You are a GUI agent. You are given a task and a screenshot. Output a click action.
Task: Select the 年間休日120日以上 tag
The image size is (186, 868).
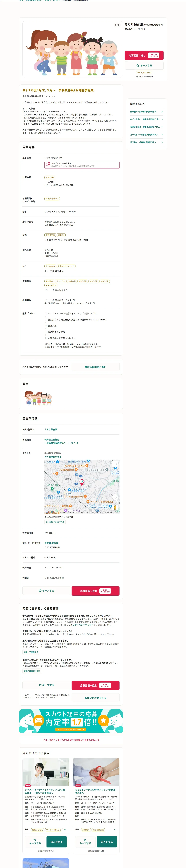pyautogui.click(x=66, y=266)
